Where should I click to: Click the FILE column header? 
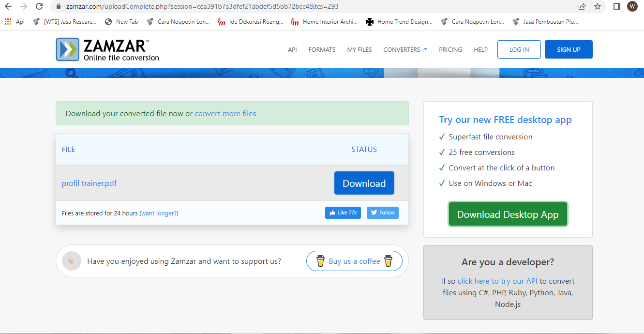click(69, 150)
